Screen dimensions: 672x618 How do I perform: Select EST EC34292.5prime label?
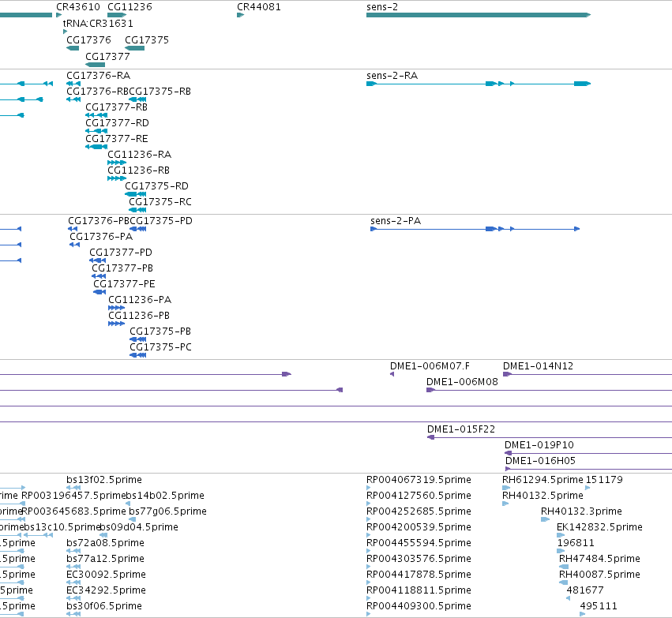[107, 590]
